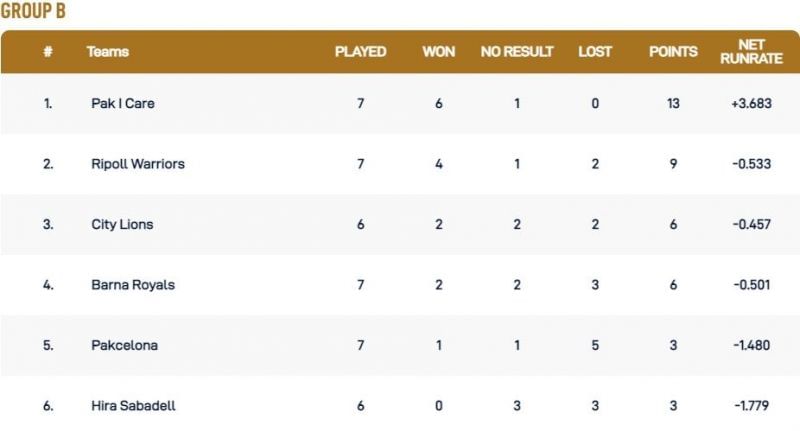Click the # rank column header
Screen dimensions: 800x431
pyautogui.click(x=48, y=52)
